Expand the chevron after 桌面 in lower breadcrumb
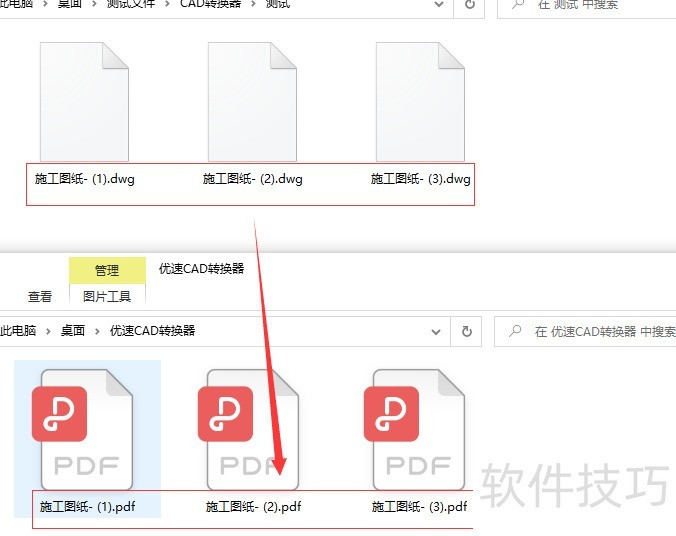The height and width of the screenshot is (536, 676). (98, 331)
